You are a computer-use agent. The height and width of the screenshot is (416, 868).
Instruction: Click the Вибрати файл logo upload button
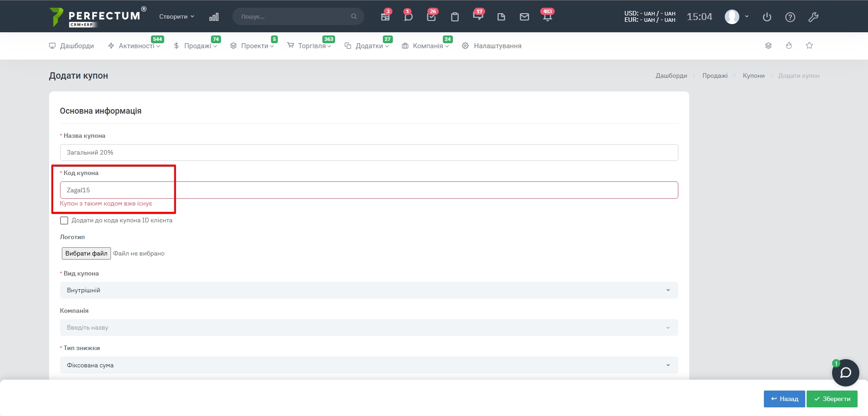[86, 253]
